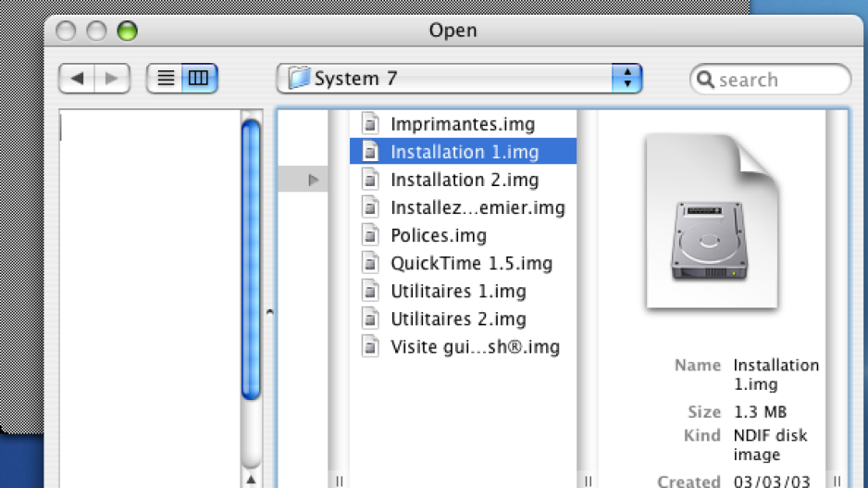Screen dimensions: 868x488
Task: Select Installez...emier.img file
Action: click(x=464, y=207)
